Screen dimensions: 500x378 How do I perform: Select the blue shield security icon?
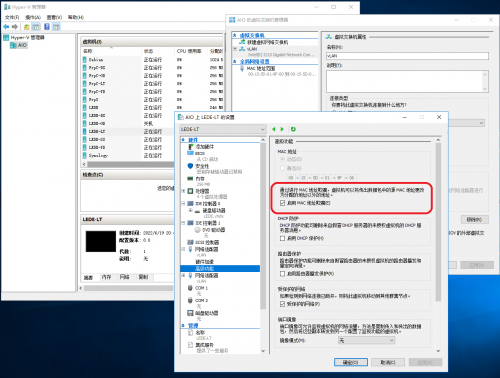190,166
